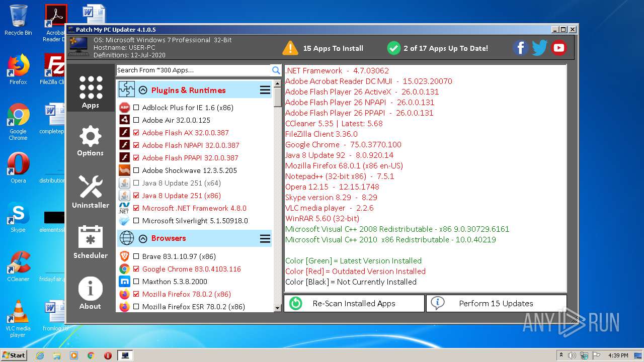Viewport: 644px width, 362px height.
Task: Click the Maxthon browser icon
Action: (124, 282)
